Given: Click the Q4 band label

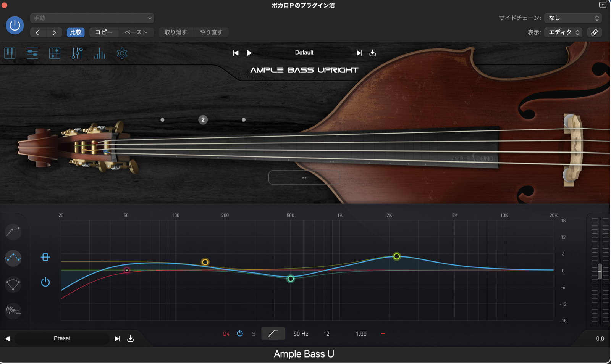Looking at the screenshot, I should click(226, 334).
